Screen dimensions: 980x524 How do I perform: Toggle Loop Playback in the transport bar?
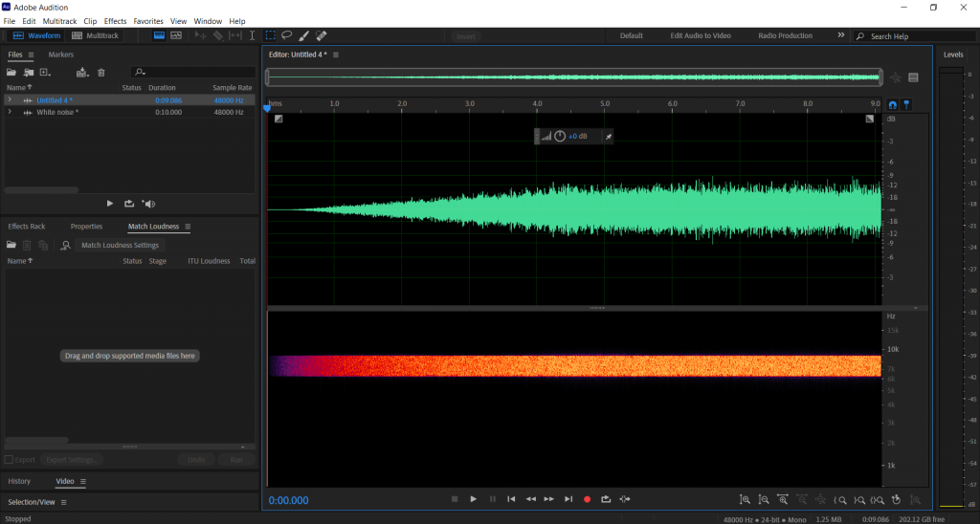click(605, 499)
